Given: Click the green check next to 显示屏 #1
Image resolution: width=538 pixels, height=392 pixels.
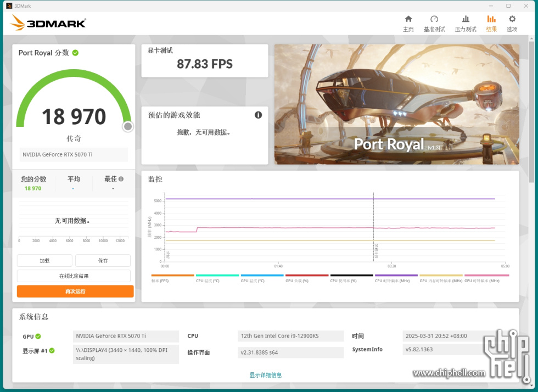Looking at the screenshot, I should coord(52,350).
